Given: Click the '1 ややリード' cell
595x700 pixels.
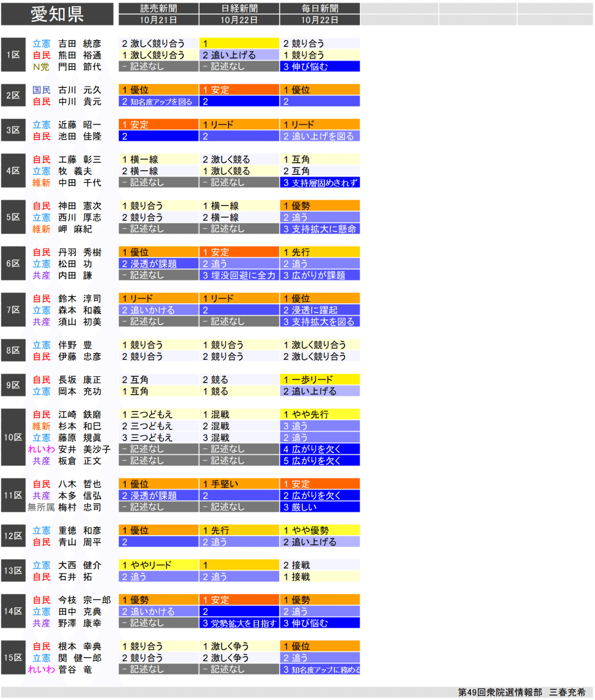Looking at the screenshot, I should (159, 565).
